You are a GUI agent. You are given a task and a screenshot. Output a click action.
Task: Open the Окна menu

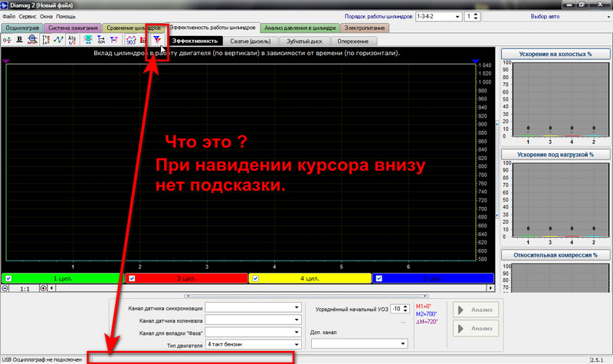tap(46, 17)
